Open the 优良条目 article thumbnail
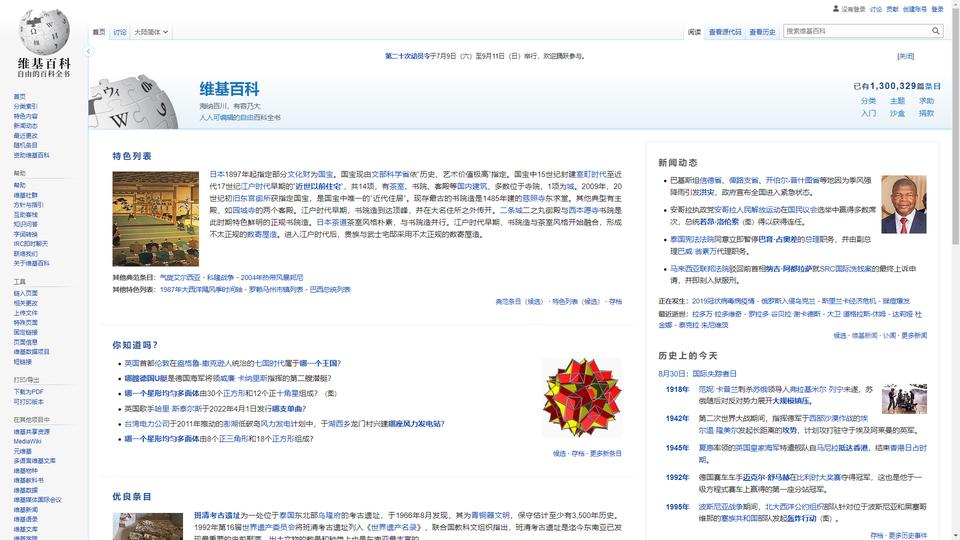Viewport: 960px width, 540px height. [x=148, y=527]
